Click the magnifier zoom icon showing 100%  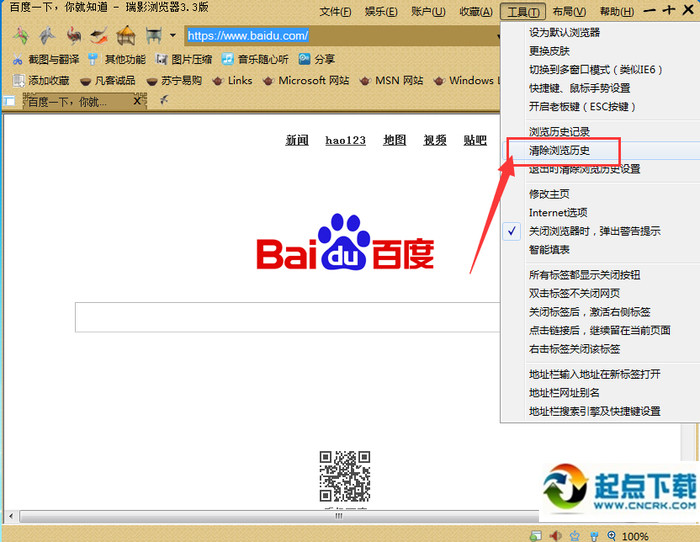611,536
